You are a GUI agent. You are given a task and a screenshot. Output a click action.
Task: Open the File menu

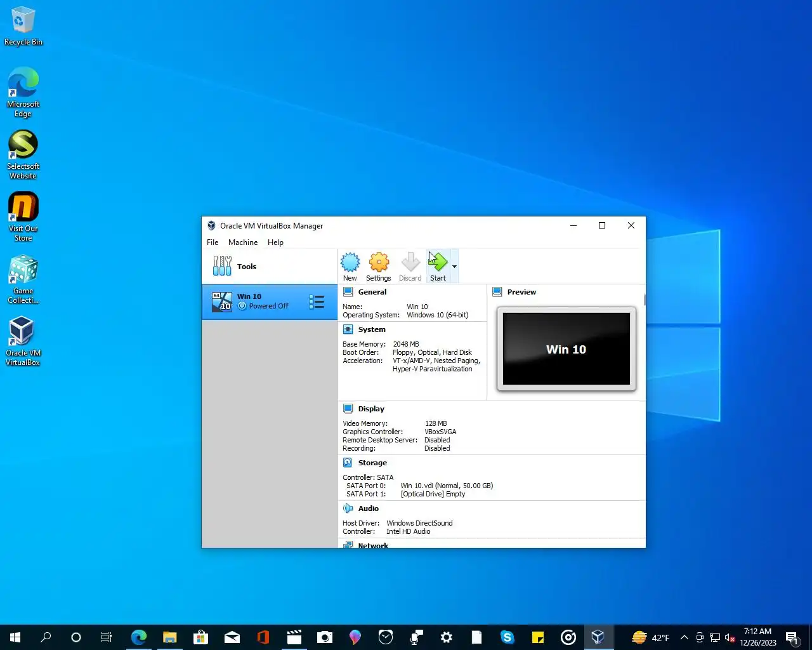213,242
